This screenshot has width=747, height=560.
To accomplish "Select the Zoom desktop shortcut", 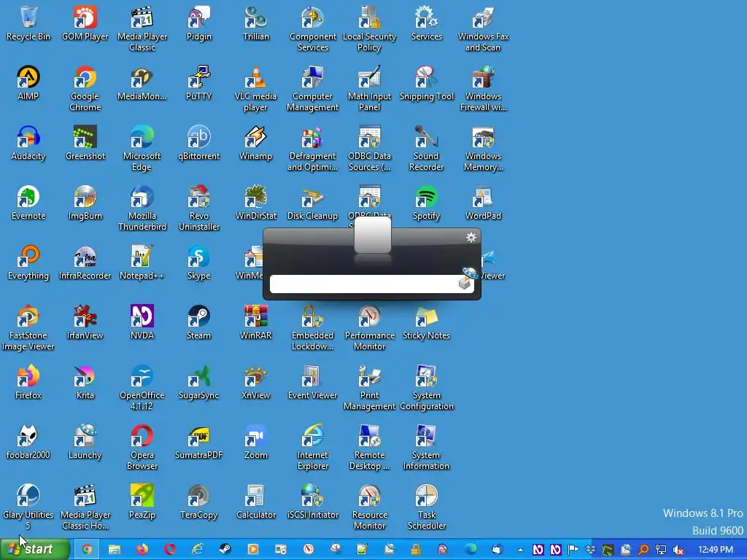I will (x=256, y=443).
